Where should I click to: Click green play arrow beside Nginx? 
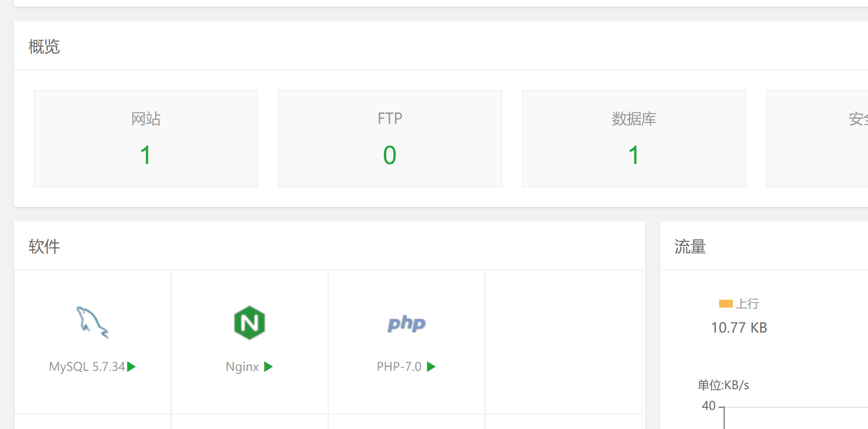268,367
